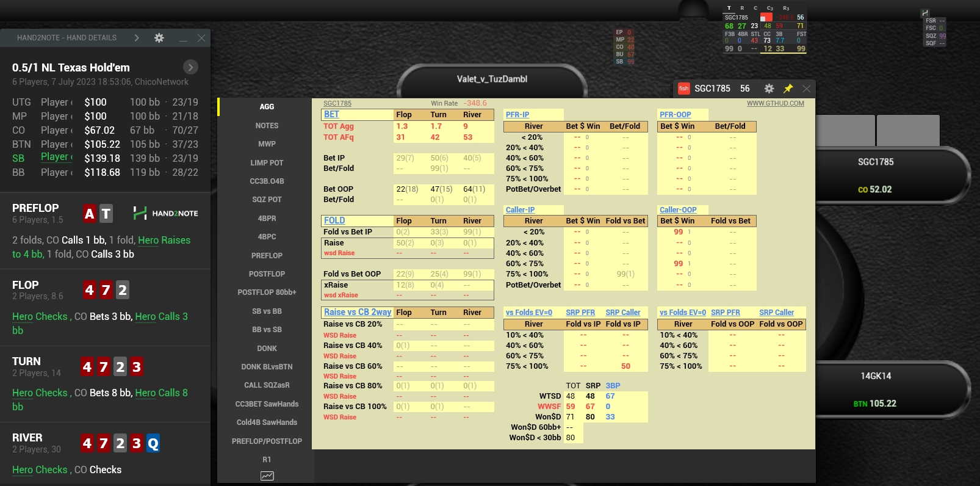Open DONK BLvsBTN tab
This screenshot has width=980, height=486.
coord(267,367)
